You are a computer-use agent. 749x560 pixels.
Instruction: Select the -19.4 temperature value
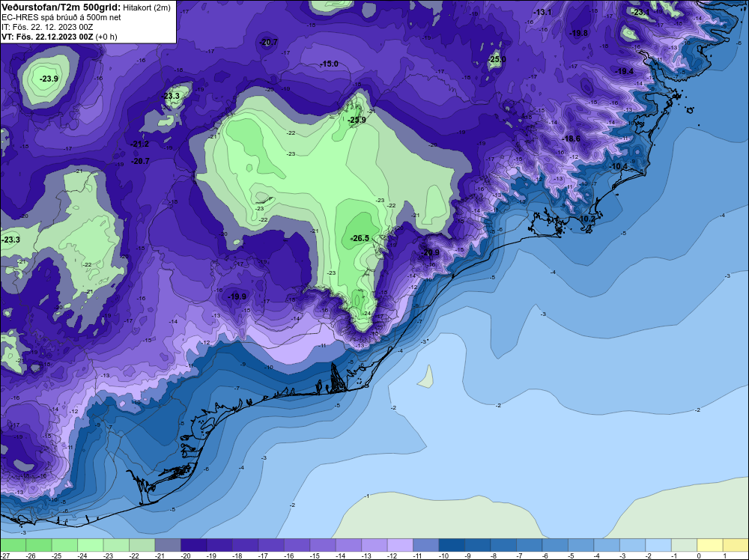[x=625, y=72]
